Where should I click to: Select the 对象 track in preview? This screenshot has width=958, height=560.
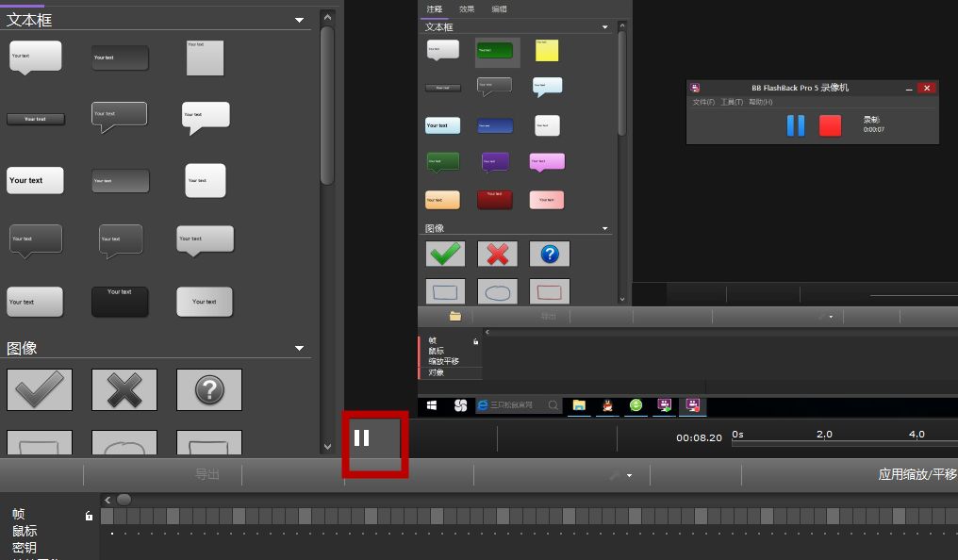pos(437,371)
